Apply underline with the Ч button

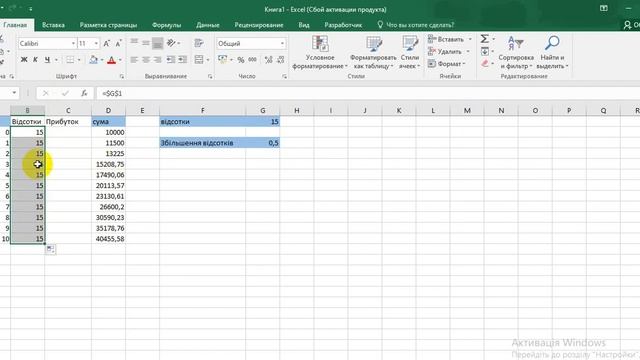coord(47,60)
